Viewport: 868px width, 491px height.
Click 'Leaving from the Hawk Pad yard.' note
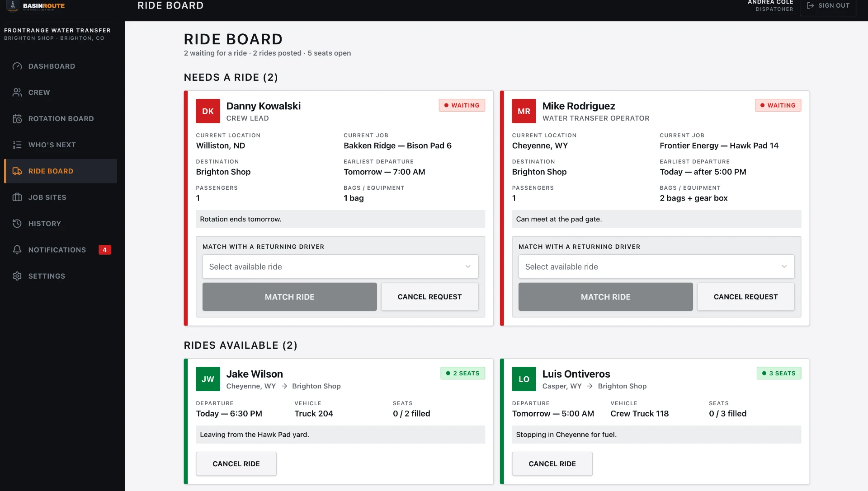[340, 435]
